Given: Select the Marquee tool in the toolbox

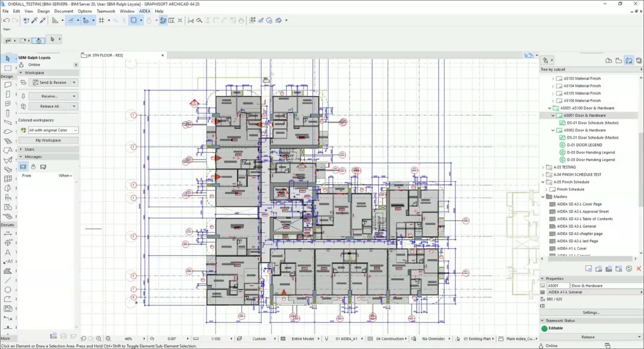Looking at the screenshot, I should 8,68.
